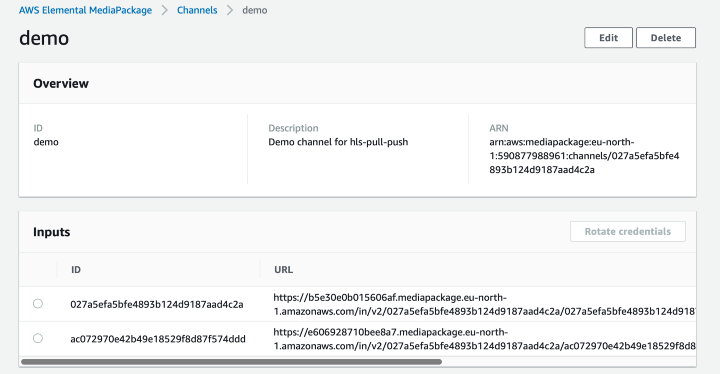Open the AWS Elemental MediaPackage breadcrumb link
Viewport: 720px width, 374px height.
(85, 10)
